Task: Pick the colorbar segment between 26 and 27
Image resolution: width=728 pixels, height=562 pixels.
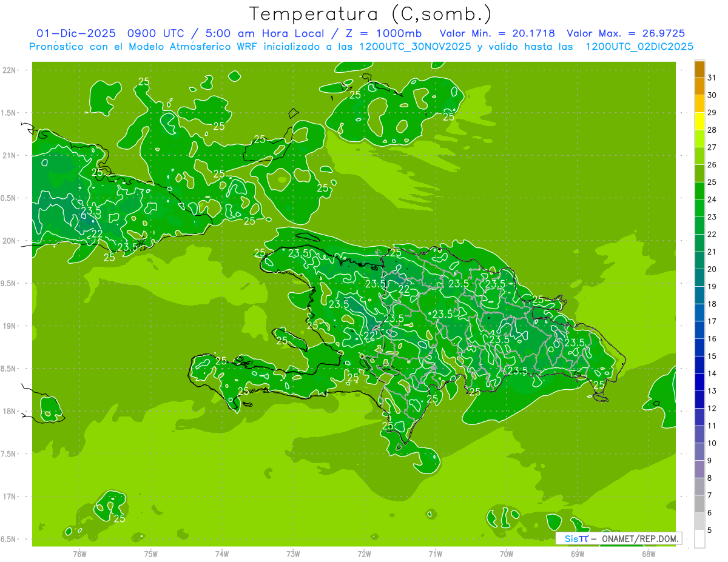Action: pos(699,156)
